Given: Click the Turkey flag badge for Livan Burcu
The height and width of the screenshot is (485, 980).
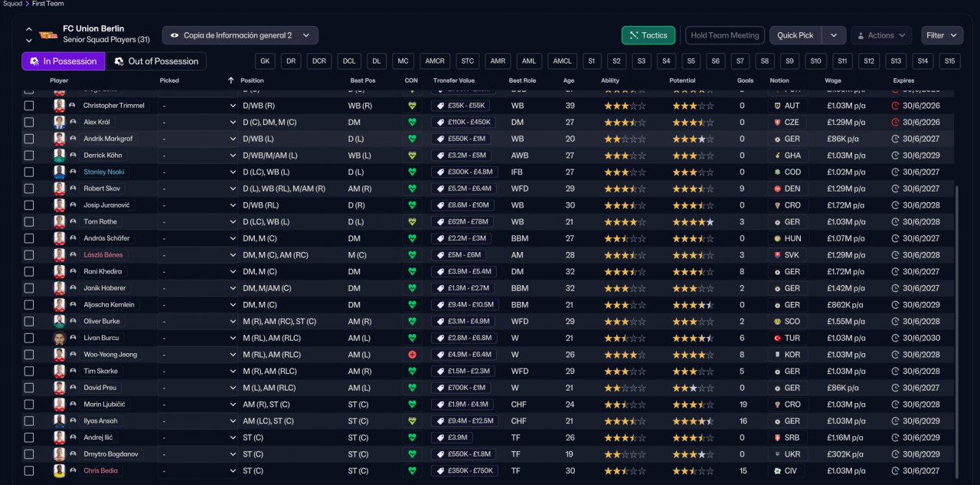Looking at the screenshot, I should (x=777, y=338).
